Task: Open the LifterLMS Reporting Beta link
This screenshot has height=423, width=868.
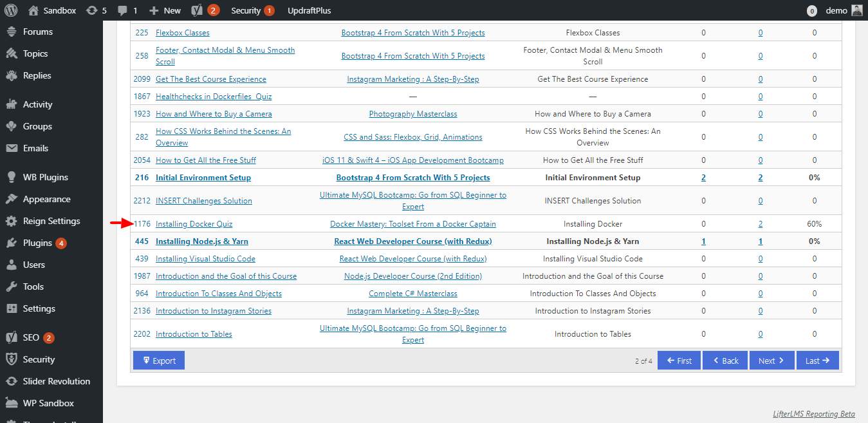Action: pos(814,414)
